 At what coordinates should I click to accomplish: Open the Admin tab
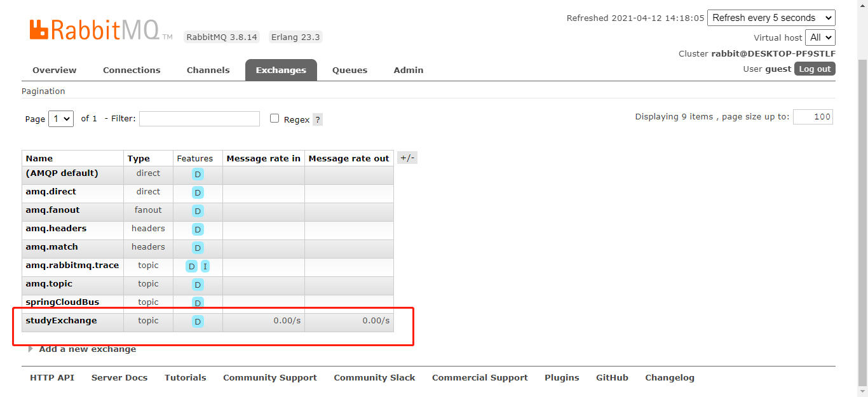pos(409,70)
